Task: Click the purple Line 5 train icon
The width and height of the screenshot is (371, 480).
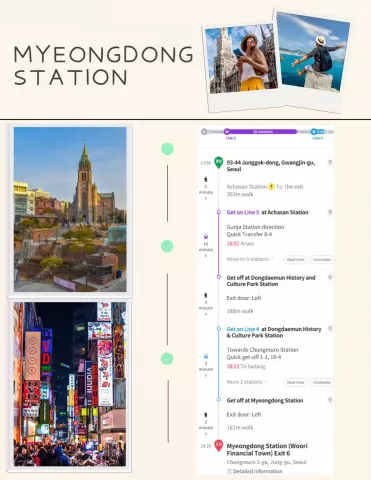Action: click(206, 237)
